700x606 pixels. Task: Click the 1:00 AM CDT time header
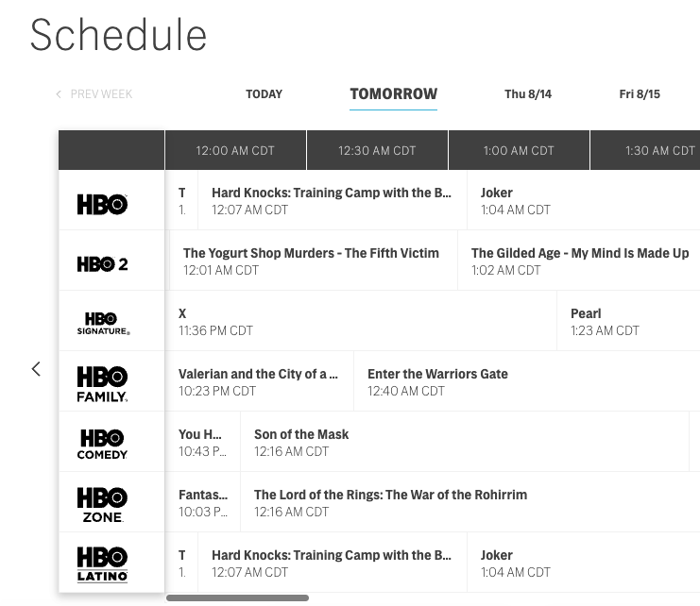click(x=519, y=150)
